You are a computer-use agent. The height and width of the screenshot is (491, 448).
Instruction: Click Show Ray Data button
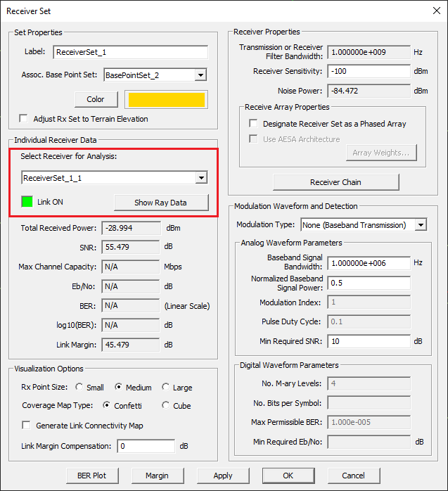161,203
